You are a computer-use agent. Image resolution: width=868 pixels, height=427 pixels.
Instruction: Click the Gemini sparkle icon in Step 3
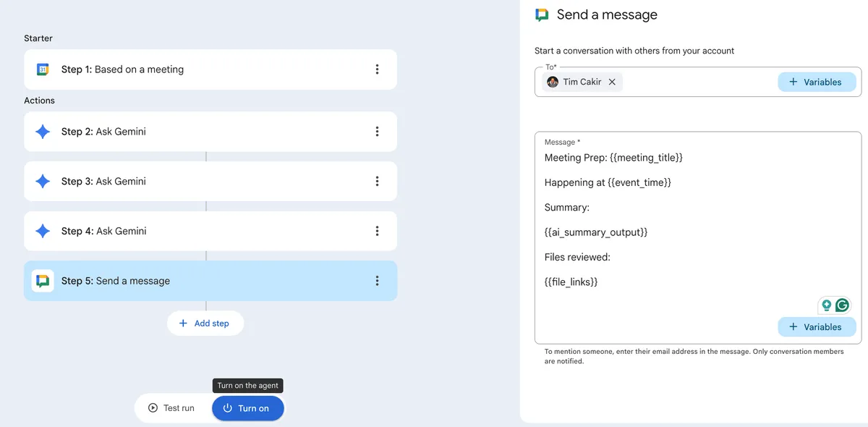point(43,182)
